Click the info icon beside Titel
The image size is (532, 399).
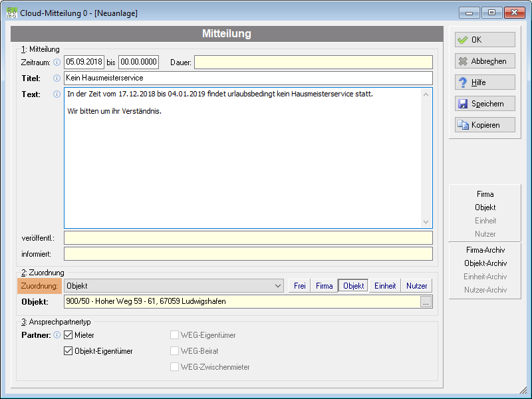point(57,78)
